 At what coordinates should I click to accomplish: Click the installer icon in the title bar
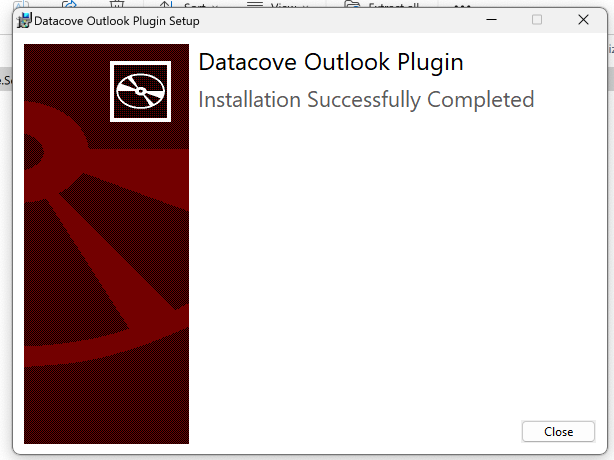pyautogui.click(x=25, y=20)
